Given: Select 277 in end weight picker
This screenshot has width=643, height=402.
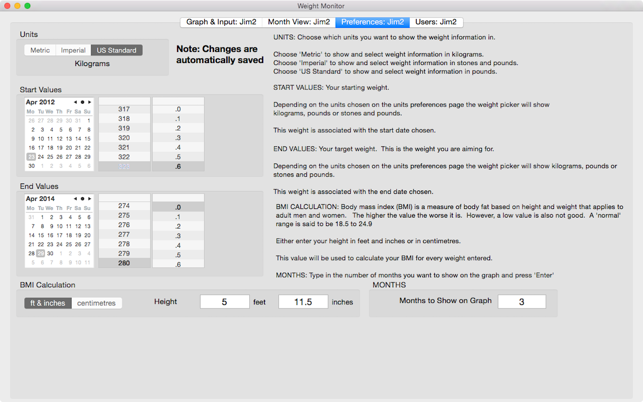Looking at the screenshot, I should (x=124, y=234).
